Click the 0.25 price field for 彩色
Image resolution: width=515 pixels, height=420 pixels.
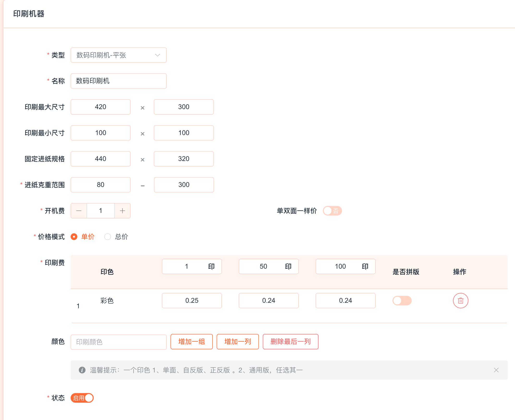click(192, 301)
